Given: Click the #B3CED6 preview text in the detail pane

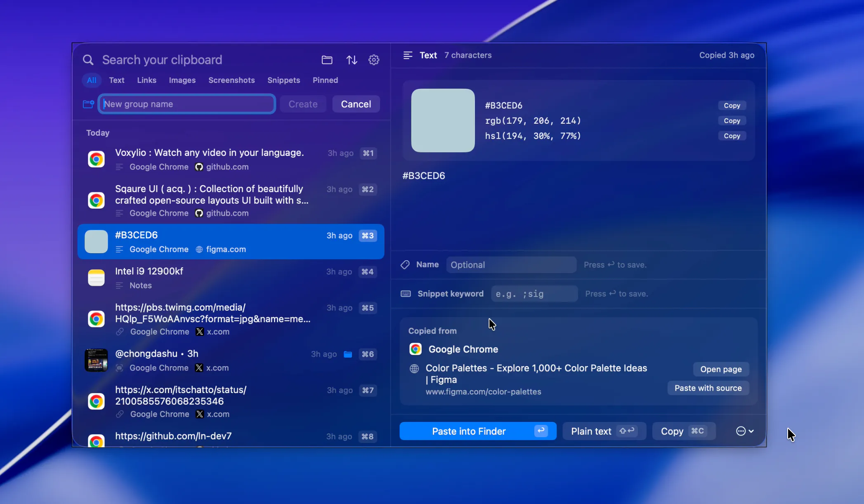Looking at the screenshot, I should click(424, 176).
